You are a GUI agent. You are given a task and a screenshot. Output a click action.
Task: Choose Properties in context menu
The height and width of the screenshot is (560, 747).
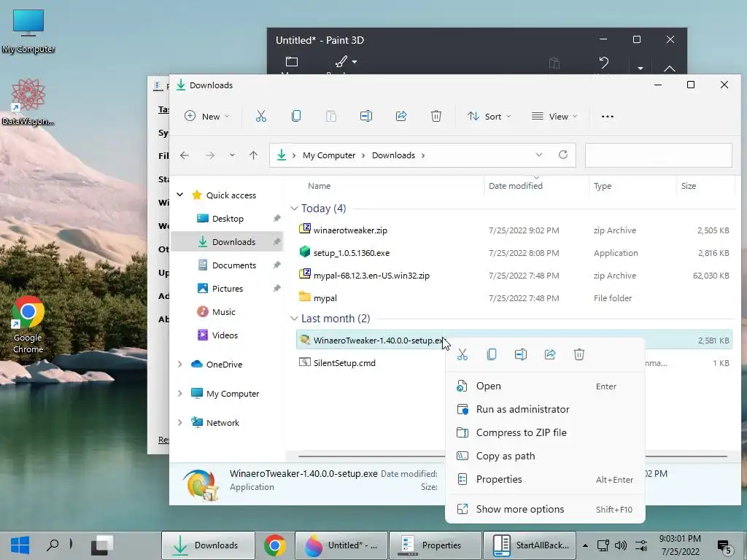545,480
